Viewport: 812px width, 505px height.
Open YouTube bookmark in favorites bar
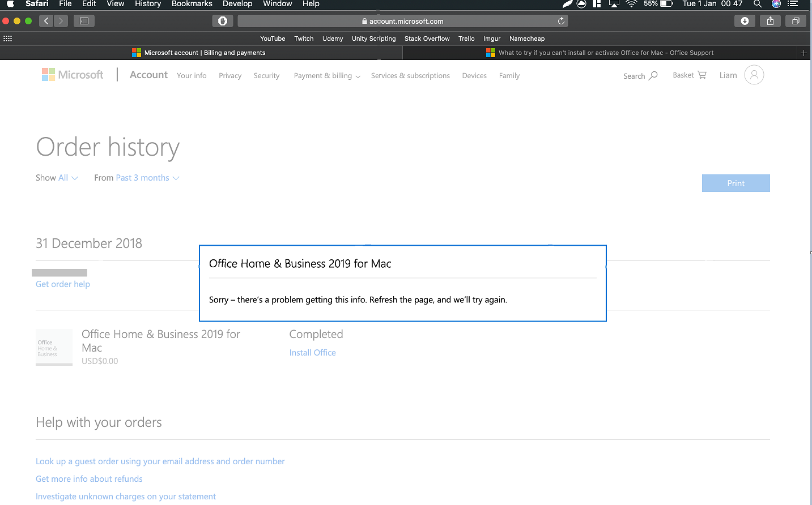273,38
